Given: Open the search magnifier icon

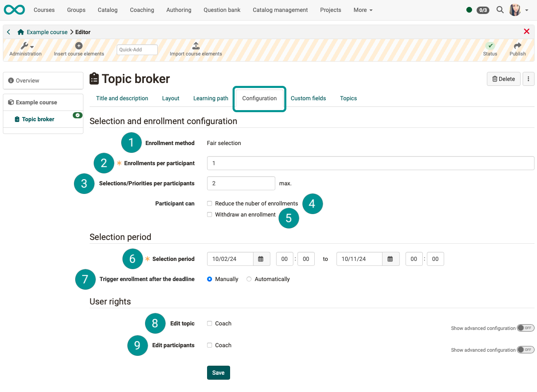Looking at the screenshot, I should coord(500,10).
